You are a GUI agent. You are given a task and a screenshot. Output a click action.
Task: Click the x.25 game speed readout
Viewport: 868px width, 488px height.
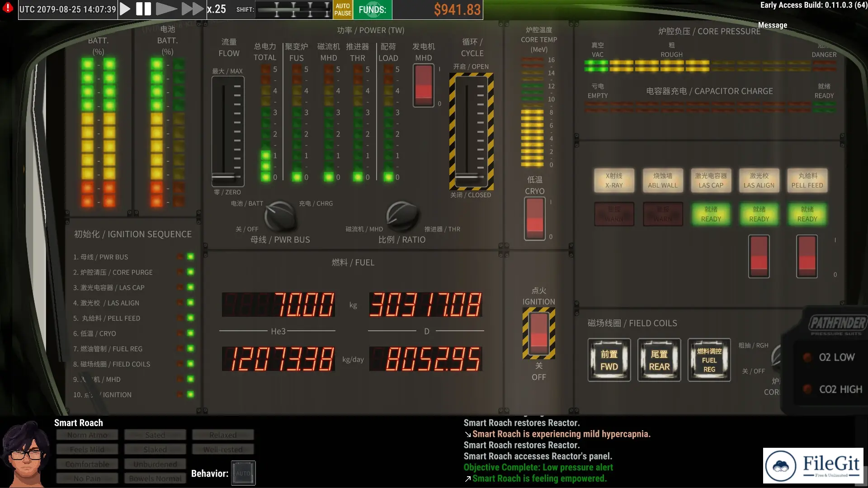217,9
